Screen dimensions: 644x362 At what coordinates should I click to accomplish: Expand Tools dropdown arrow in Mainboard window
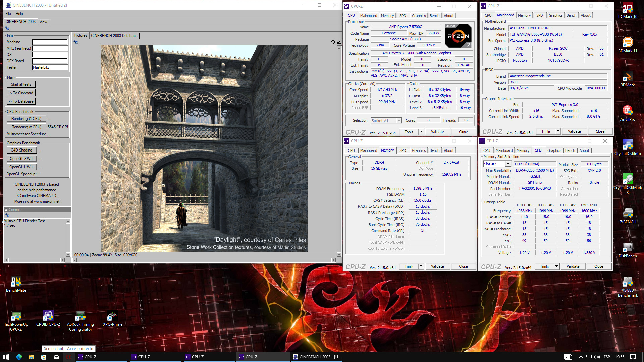558,131
